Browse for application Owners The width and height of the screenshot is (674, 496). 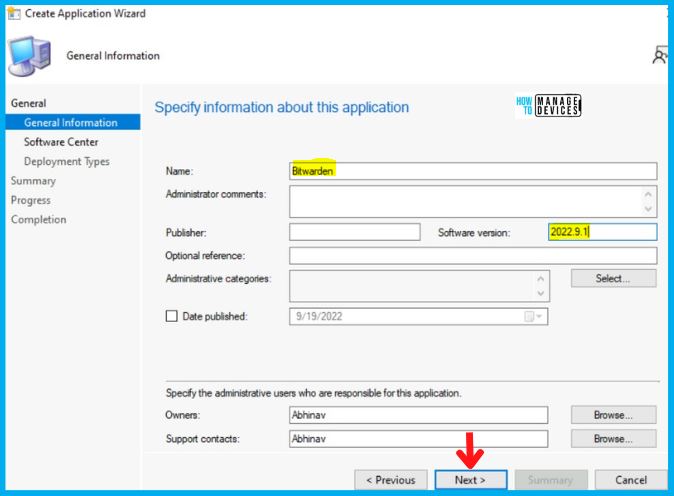click(x=613, y=415)
